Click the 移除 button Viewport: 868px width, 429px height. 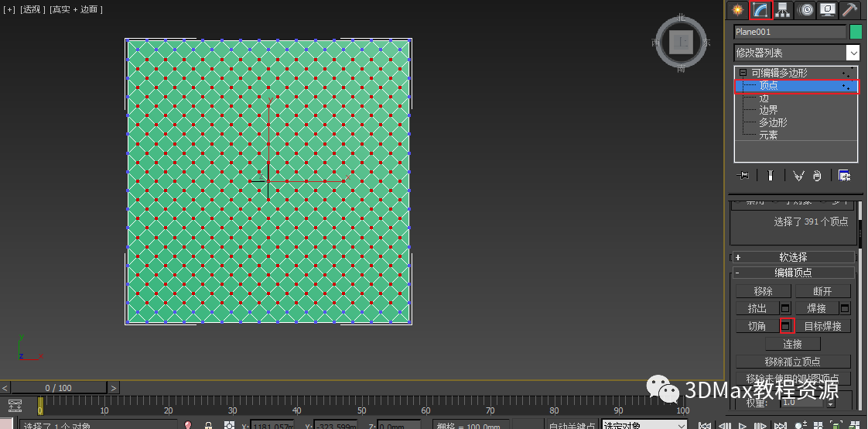764,291
